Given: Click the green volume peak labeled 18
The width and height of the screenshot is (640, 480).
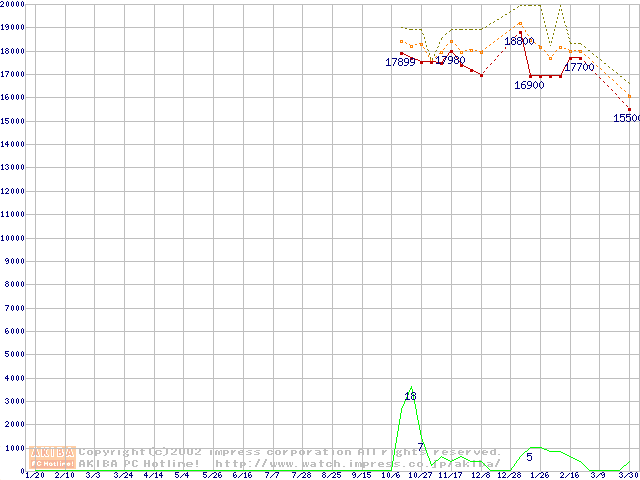Looking at the screenshot, I should click(410, 397).
